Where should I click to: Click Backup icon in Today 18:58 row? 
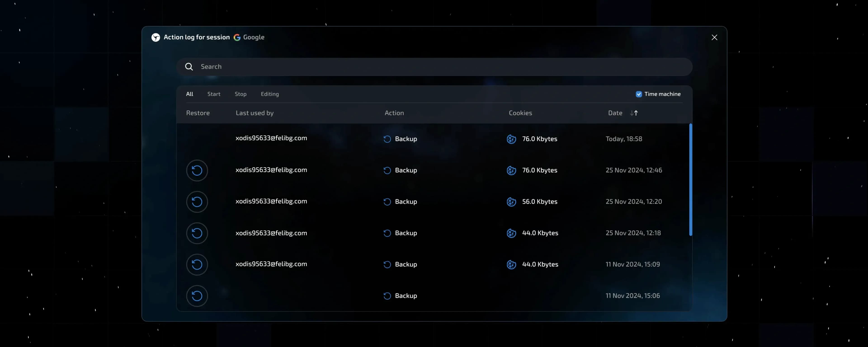[x=387, y=139]
